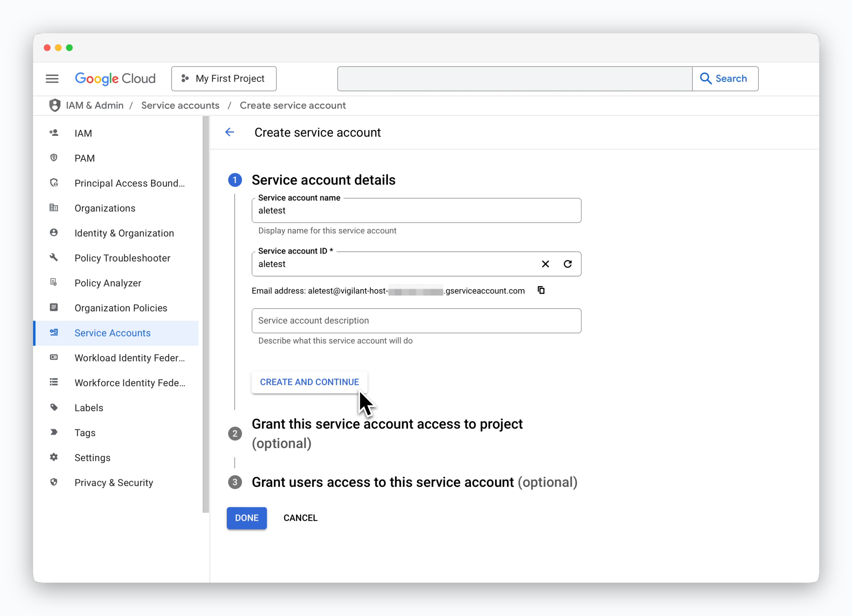The width and height of the screenshot is (852, 616).
Task: Click the Settings gear icon
Action: coord(54,457)
